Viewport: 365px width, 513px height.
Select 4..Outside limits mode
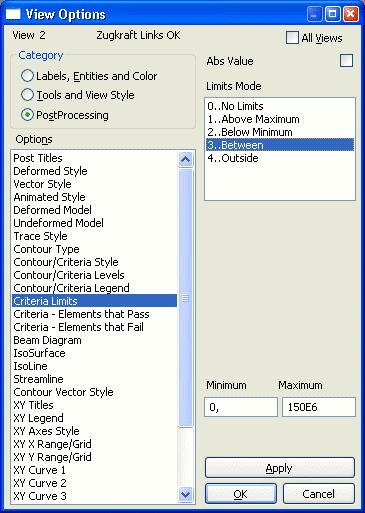tap(280, 158)
